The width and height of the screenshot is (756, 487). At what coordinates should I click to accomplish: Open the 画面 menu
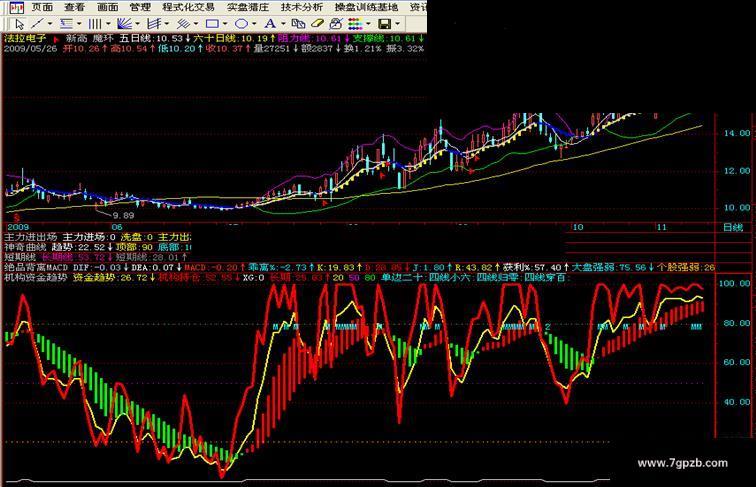pos(107,7)
